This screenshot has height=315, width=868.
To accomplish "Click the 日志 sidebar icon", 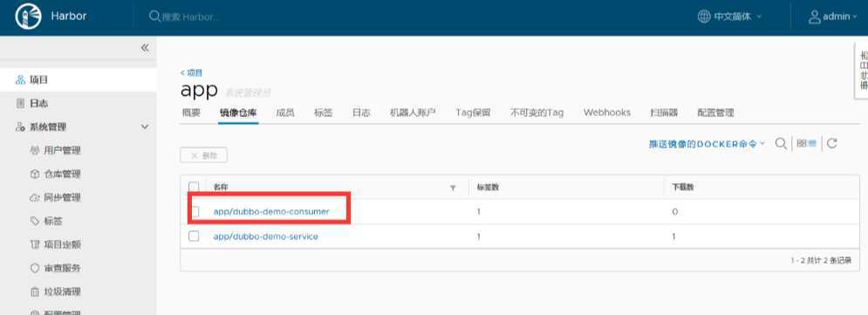I will pyautogui.click(x=20, y=104).
